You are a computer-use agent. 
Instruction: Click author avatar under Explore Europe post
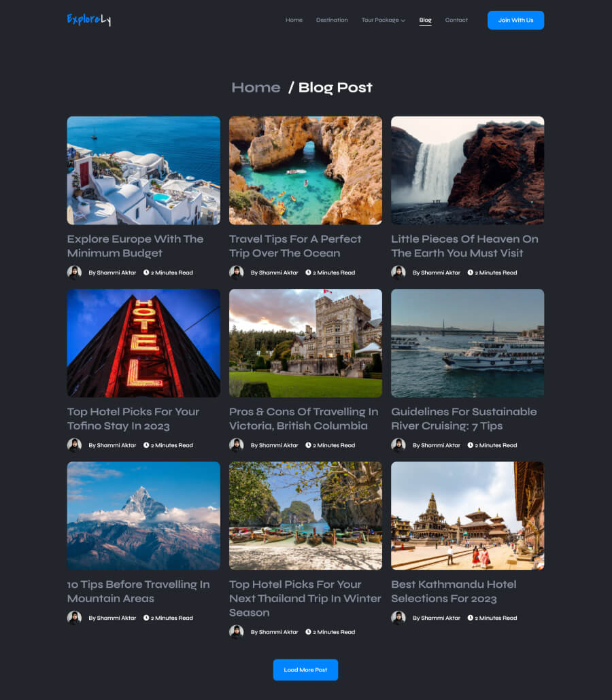pos(74,273)
